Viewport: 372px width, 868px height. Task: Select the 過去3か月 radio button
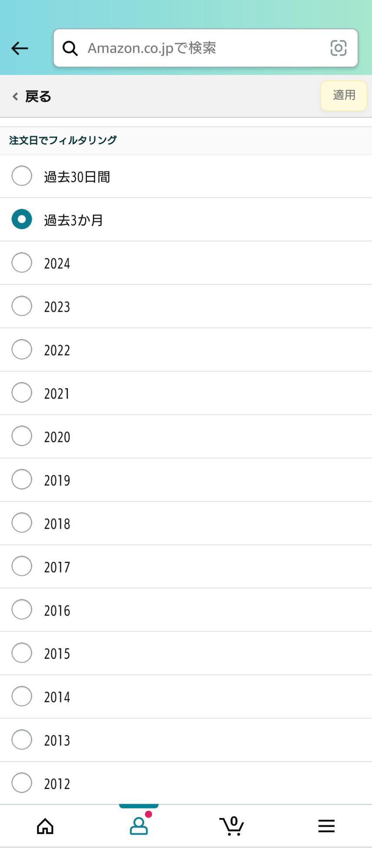point(22,219)
